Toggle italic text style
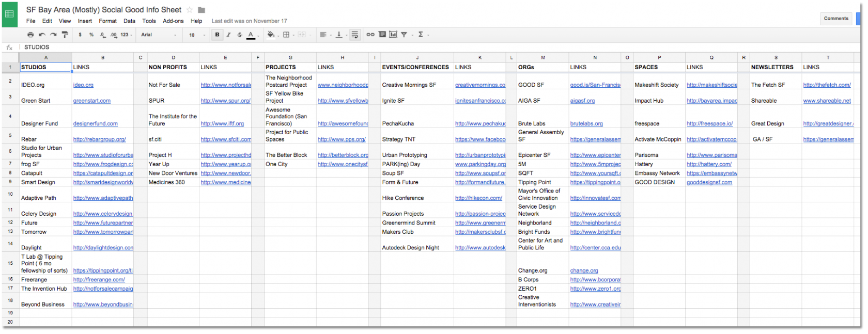This screenshot has height=334, width=868. pos(228,35)
